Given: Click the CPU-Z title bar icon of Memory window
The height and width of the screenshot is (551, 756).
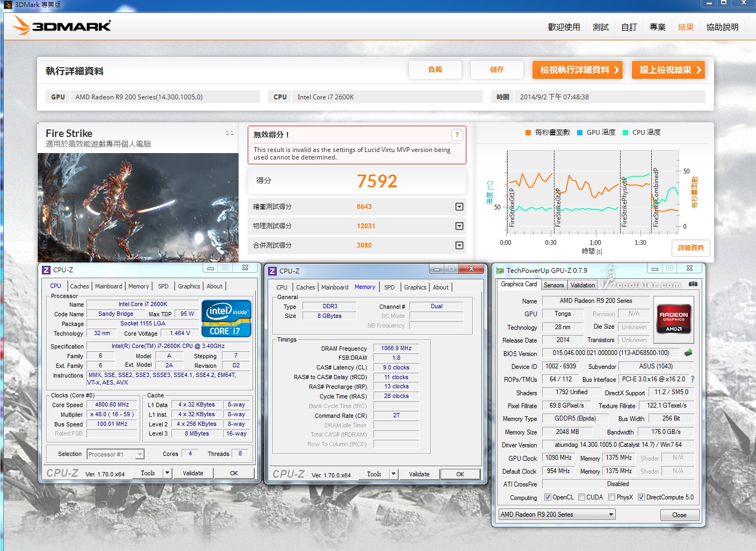Looking at the screenshot, I should [272, 271].
